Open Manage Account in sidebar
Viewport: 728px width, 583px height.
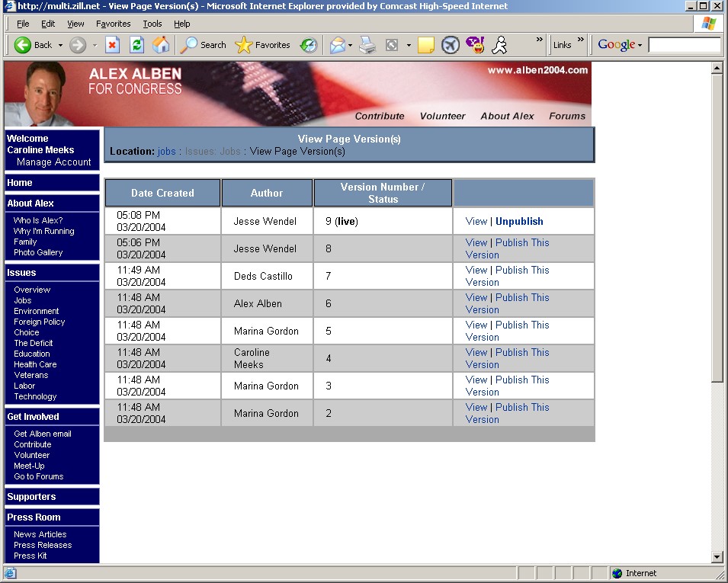tap(53, 162)
